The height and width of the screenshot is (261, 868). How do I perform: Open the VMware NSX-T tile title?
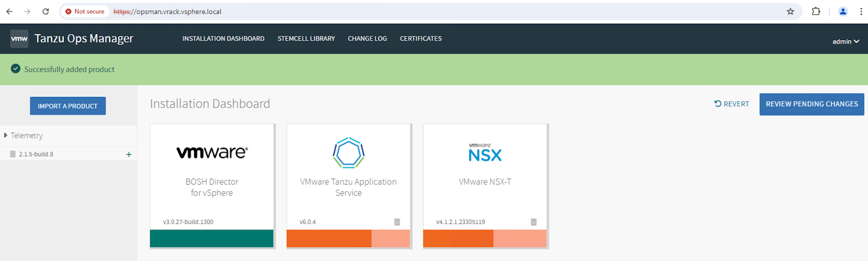pyautogui.click(x=485, y=182)
